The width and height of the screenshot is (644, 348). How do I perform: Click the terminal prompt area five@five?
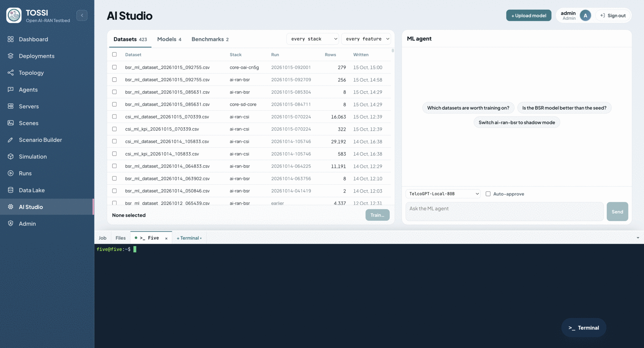[x=113, y=249]
